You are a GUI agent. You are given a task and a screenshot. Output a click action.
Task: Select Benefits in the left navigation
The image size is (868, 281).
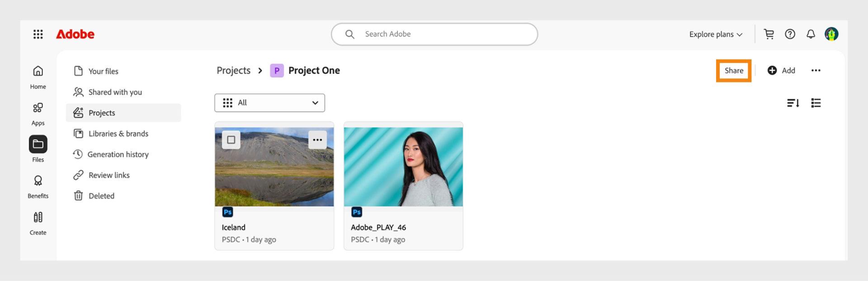coord(38,185)
